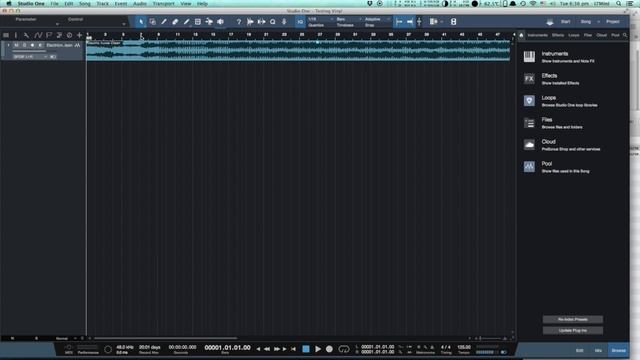Open the Transport menu

[163, 4]
